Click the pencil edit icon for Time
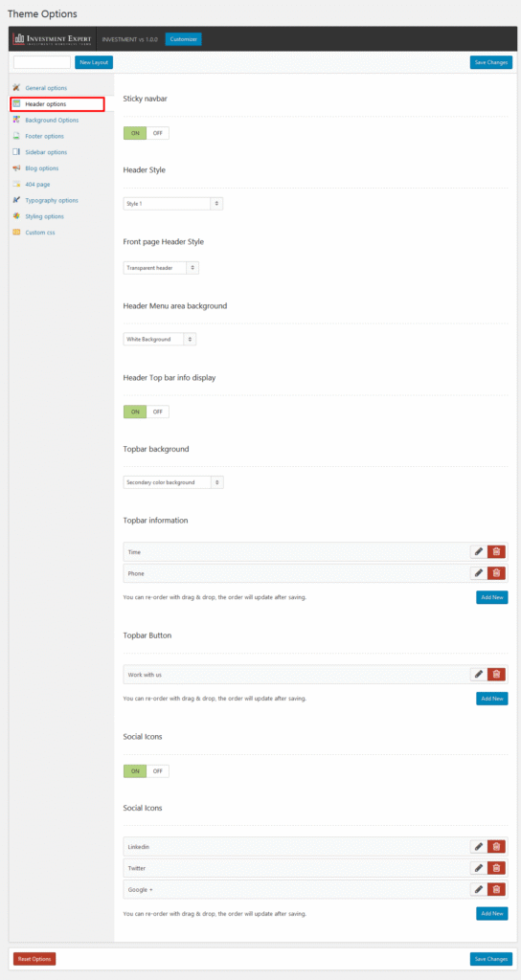This screenshot has width=521, height=980. click(x=479, y=551)
